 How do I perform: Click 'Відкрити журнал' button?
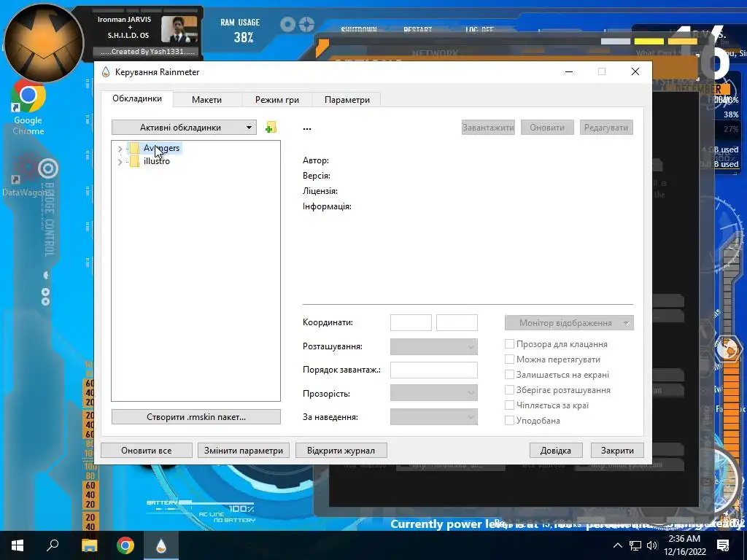(341, 451)
